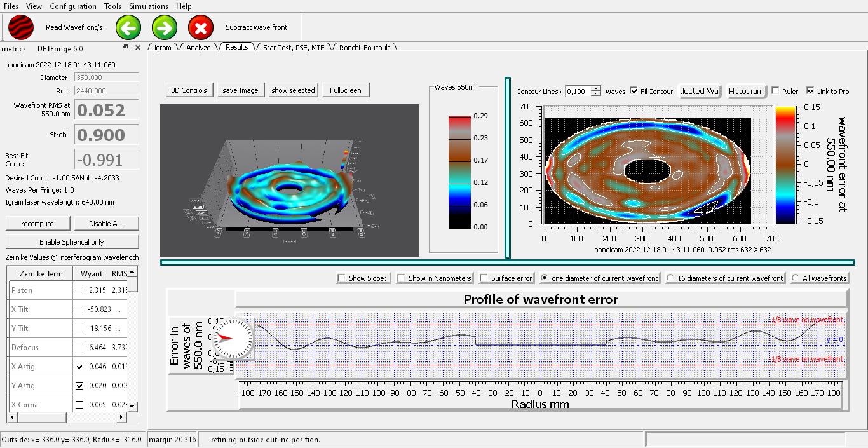The width and height of the screenshot is (868, 448).
Task: Click the red X delete wavefront icon
Action: (201, 27)
